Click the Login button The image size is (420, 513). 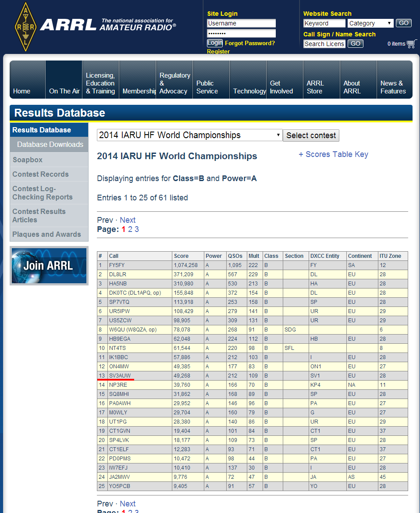pyautogui.click(x=214, y=43)
